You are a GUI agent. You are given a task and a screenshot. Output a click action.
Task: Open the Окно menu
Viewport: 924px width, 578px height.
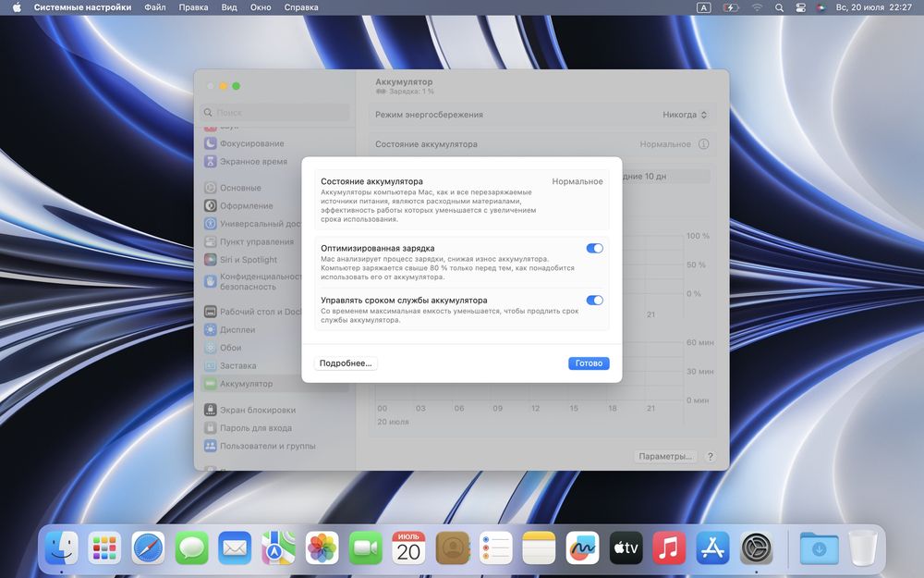(x=261, y=7)
